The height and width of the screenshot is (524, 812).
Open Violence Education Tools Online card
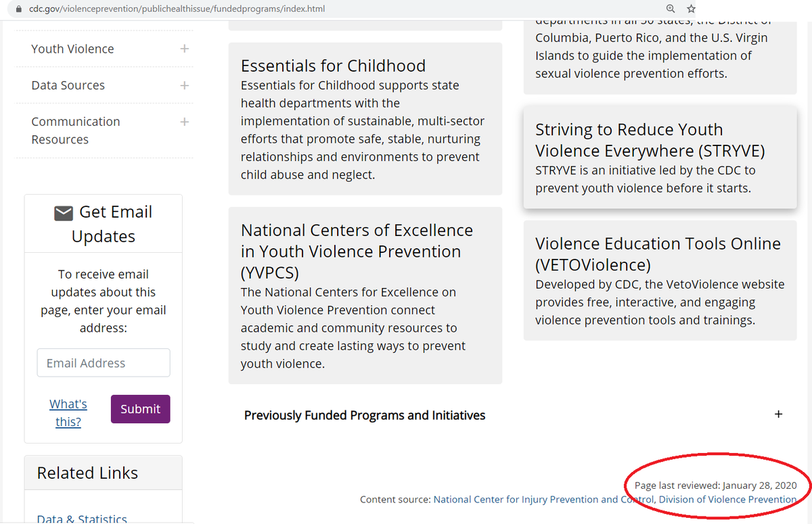660,280
